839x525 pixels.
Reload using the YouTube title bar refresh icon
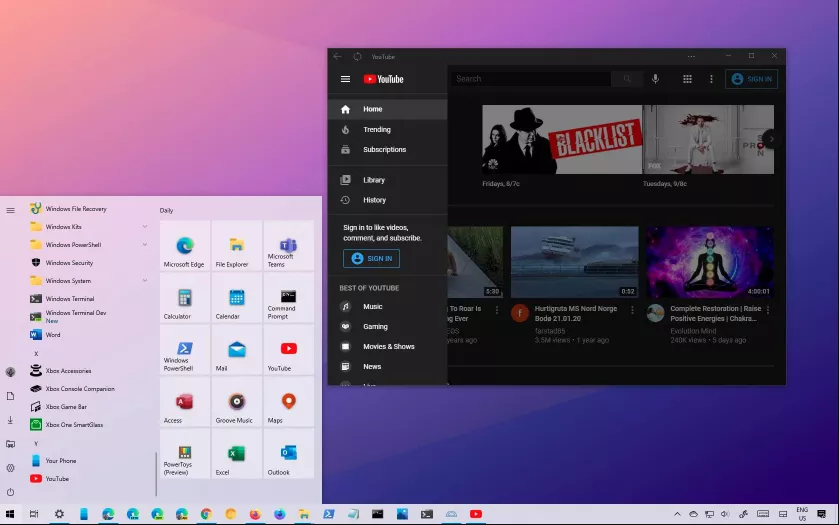[357, 56]
